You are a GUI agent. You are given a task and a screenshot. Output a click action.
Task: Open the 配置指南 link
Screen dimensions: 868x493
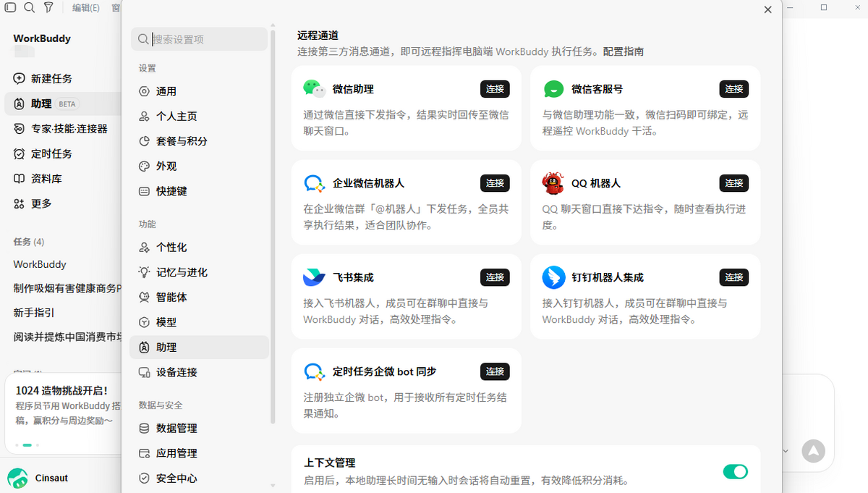pos(624,51)
